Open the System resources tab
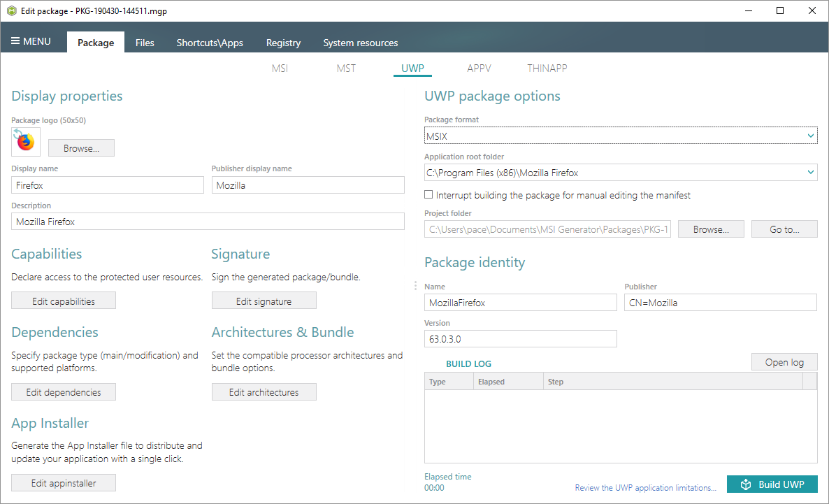The width and height of the screenshot is (829, 504). [x=361, y=43]
